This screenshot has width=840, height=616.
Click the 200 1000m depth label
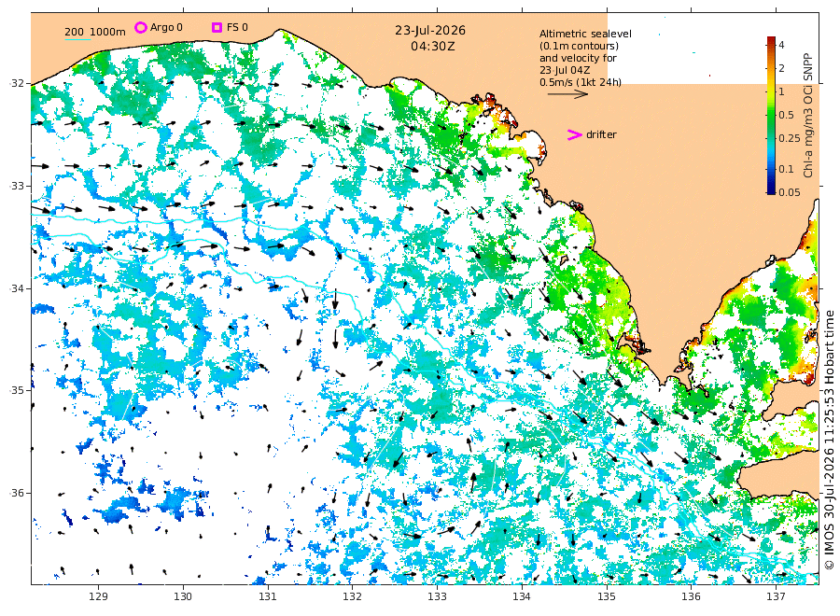pyautogui.click(x=95, y=32)
